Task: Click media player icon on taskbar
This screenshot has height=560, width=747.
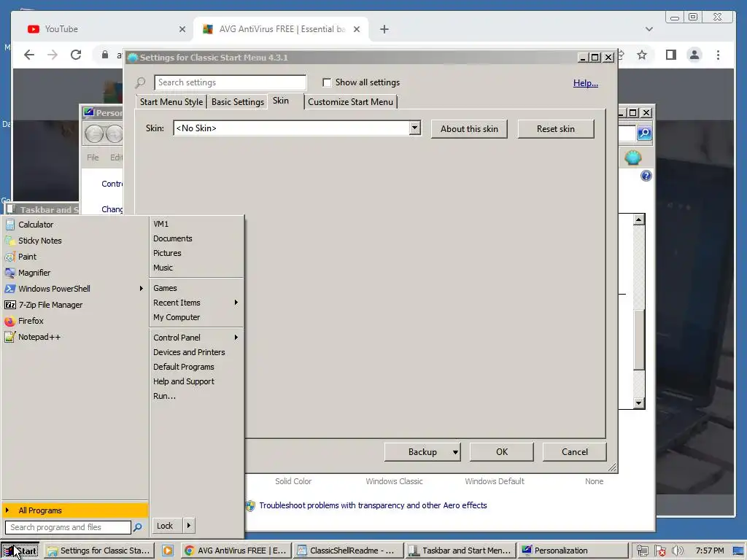Action: coord(168,551)
